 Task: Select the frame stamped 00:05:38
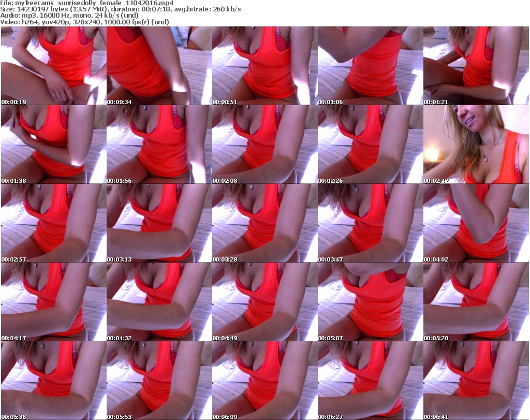point(53,381)
